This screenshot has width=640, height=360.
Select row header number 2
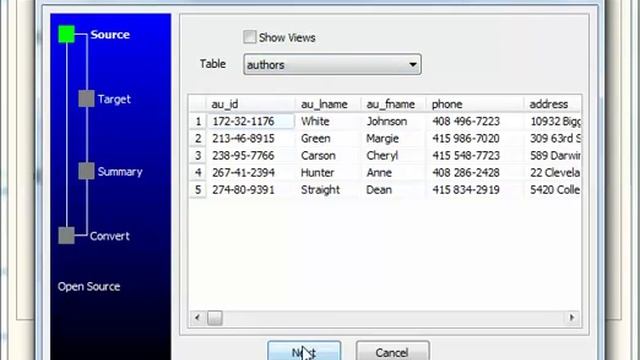[x=198, y=138]
